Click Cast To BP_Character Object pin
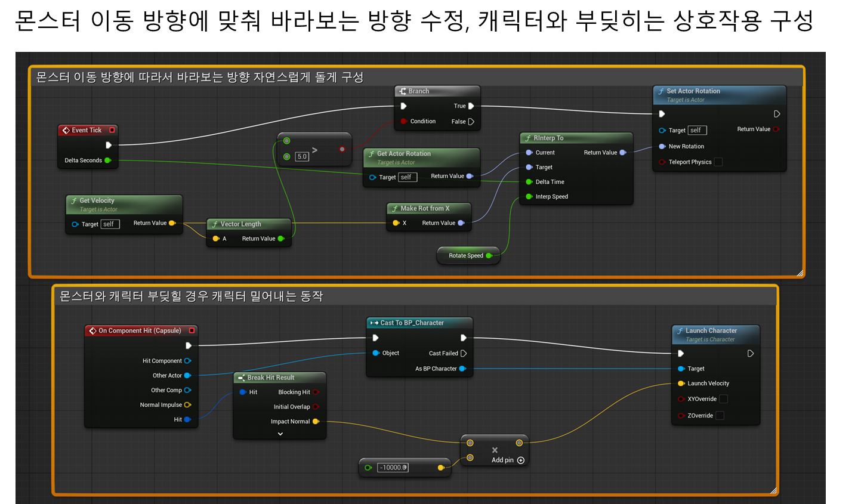858x504 pixels. click(x=376, y=353)
